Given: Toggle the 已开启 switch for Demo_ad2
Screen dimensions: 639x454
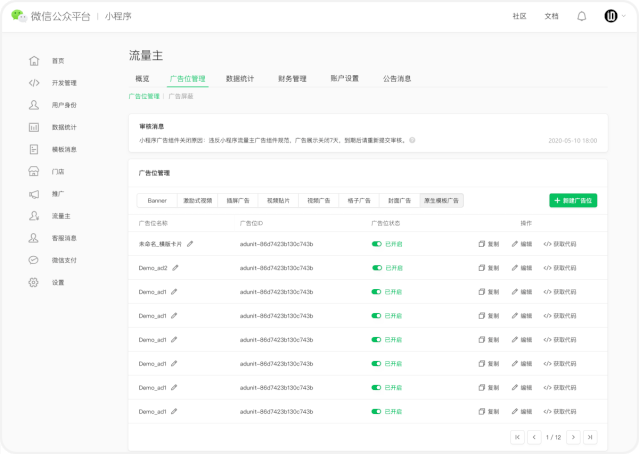Looking at the screenshot, I should (x=377, y=268).
